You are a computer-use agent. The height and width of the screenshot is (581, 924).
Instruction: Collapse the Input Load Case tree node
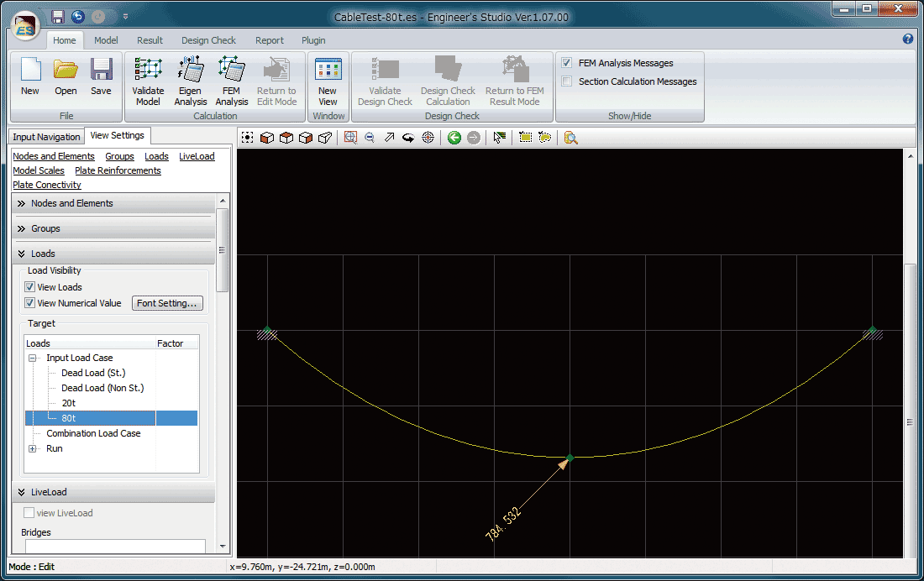click(33, 358)
